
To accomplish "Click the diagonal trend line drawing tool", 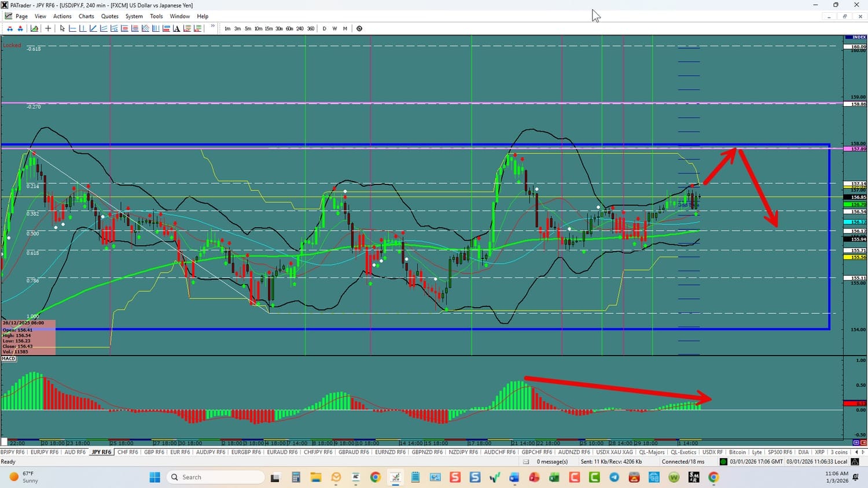I will [93, 28].
